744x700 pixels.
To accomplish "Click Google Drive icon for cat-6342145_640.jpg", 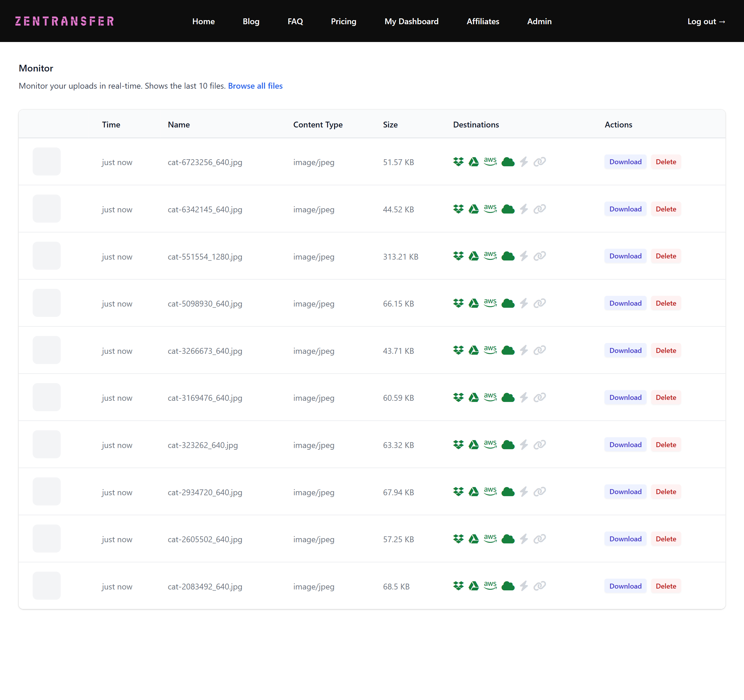I will tap(474, 209).
